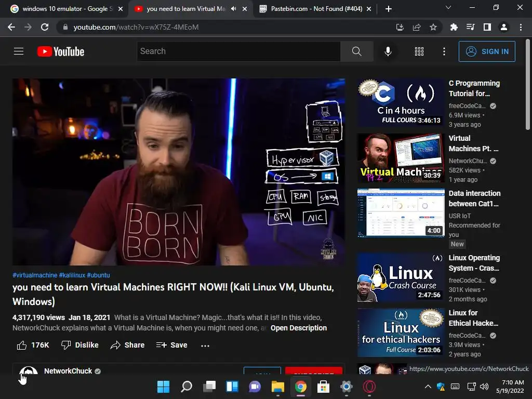This screenshot has width=532, height=399.
Task: Close the windows 10 emulator tab
Action: [x=121, y=9]
